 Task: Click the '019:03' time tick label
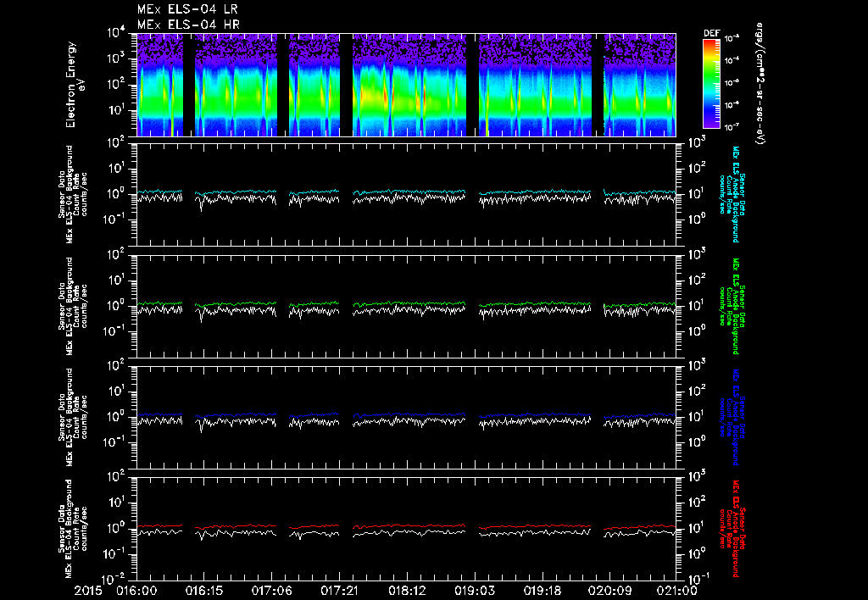pos(475,591)
